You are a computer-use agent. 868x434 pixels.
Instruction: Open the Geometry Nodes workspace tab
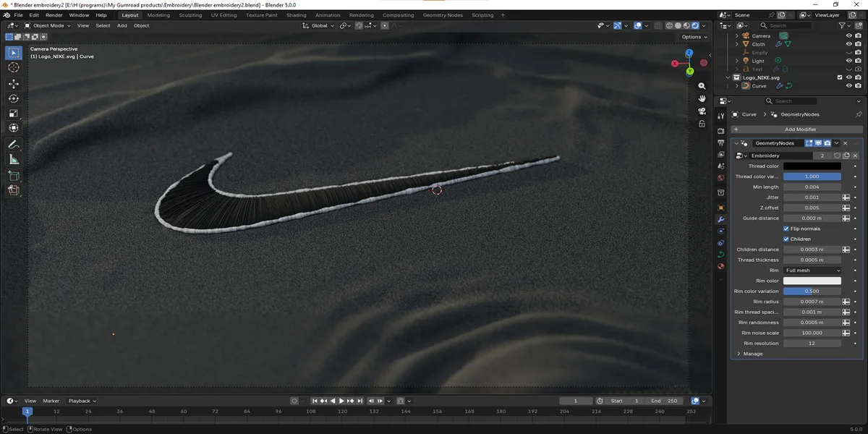443,14
